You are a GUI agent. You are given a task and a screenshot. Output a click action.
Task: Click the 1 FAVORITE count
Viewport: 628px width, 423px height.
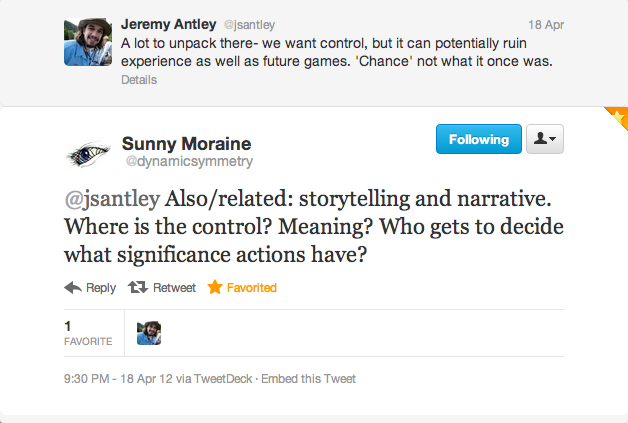[88, 333]
